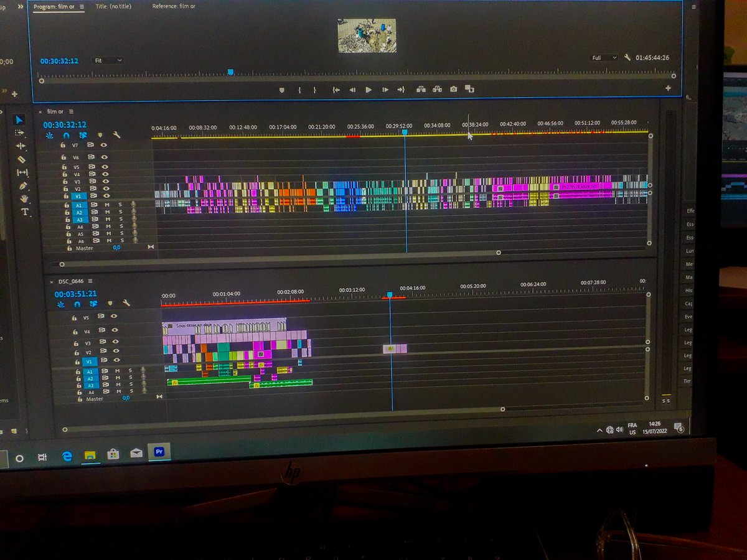Toggle V1 track targeting in film or
This screenshot has width=747, height=560.
[78, 196]
